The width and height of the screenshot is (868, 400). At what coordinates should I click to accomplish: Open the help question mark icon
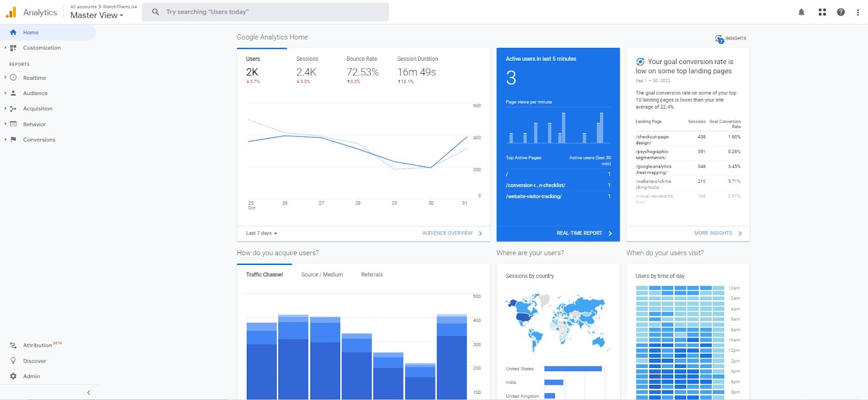click(x=841, y=12)
